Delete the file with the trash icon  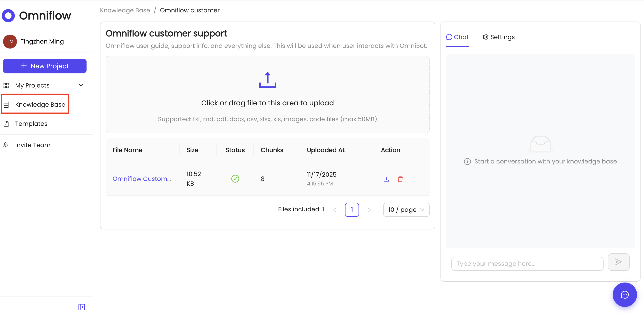click(400, 179)
